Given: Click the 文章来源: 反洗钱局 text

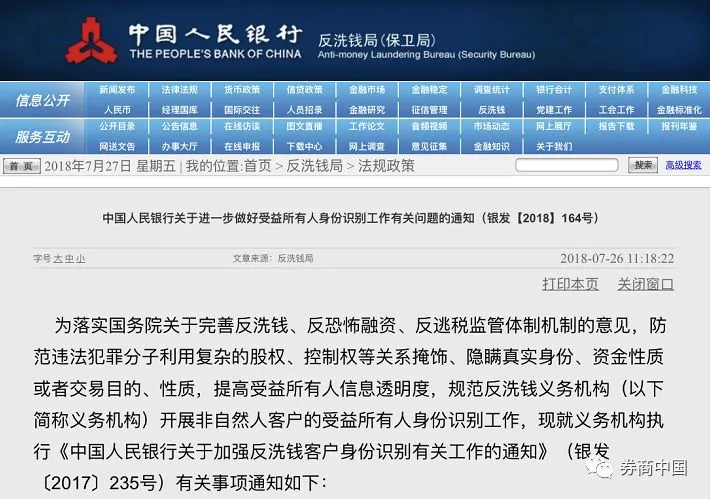Looking at the screenshot, I should [273, 259].
